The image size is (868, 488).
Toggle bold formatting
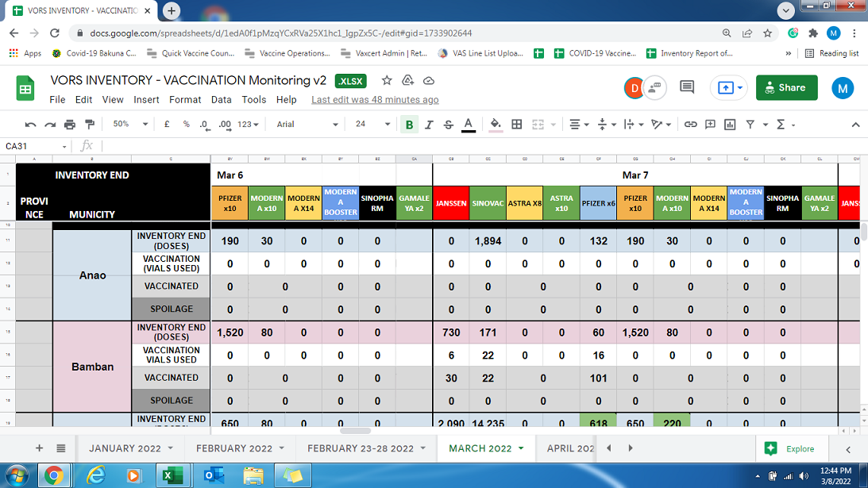(x=409, y=125)
